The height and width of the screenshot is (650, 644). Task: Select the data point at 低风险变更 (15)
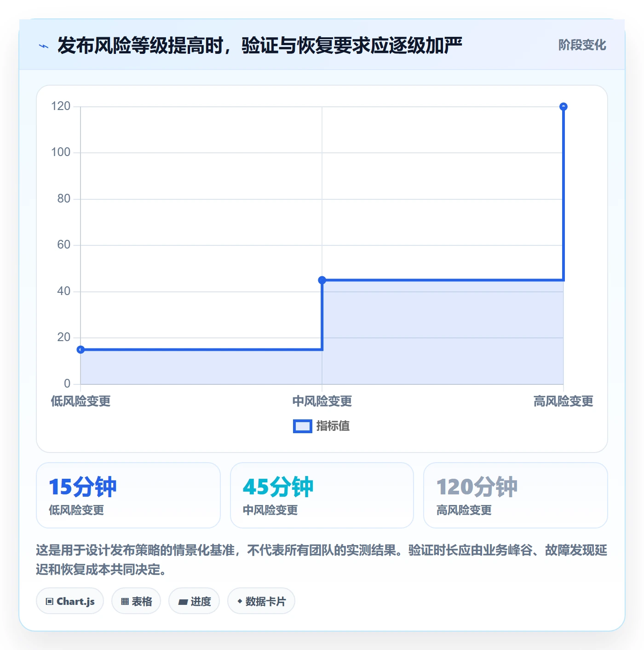click(x=80, y=349)
